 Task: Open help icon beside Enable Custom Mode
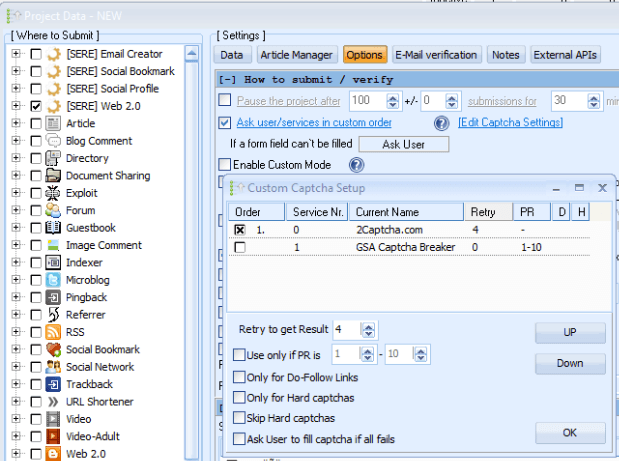(356, 165)
